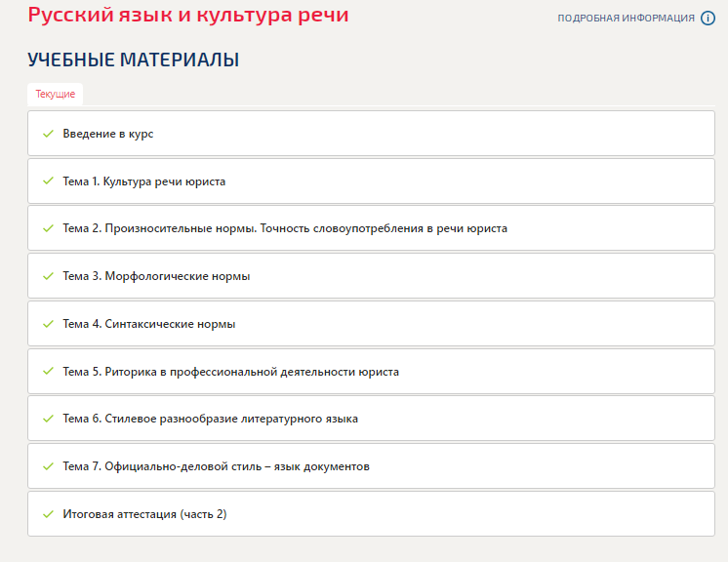
Task: Expand Тема 1. Культура речи юриста
Action: pyautogui.click(x=371, y=181)
